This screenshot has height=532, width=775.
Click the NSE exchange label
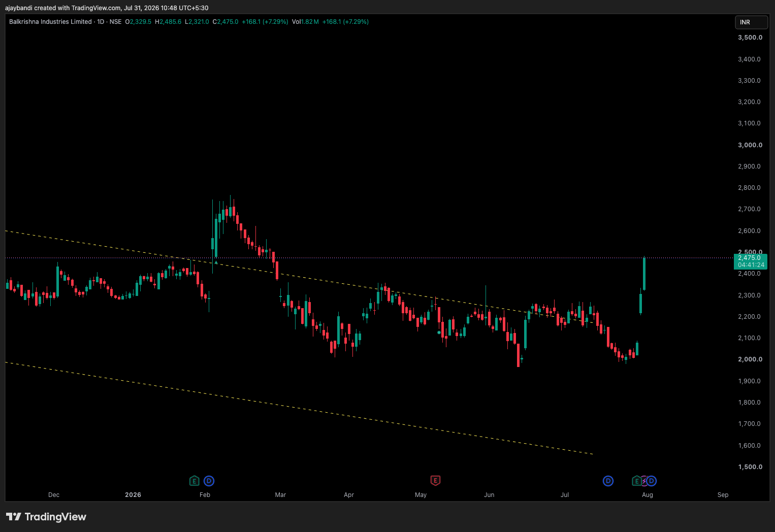115,22
